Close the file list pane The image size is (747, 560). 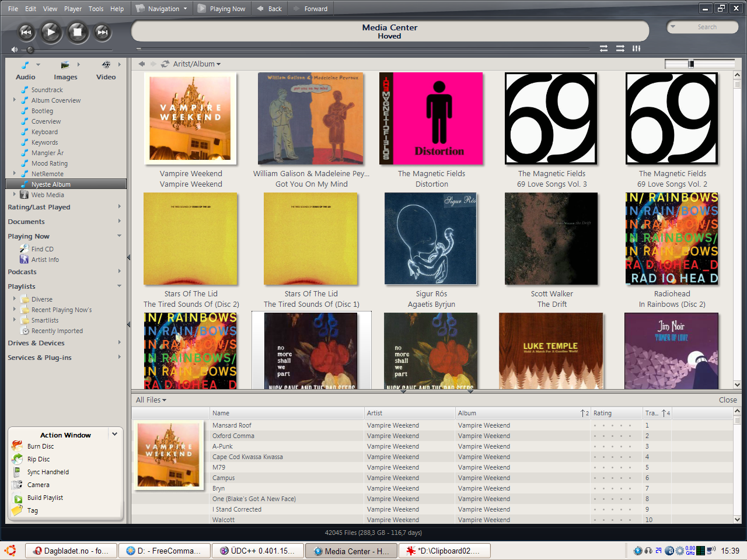point(728,400)
